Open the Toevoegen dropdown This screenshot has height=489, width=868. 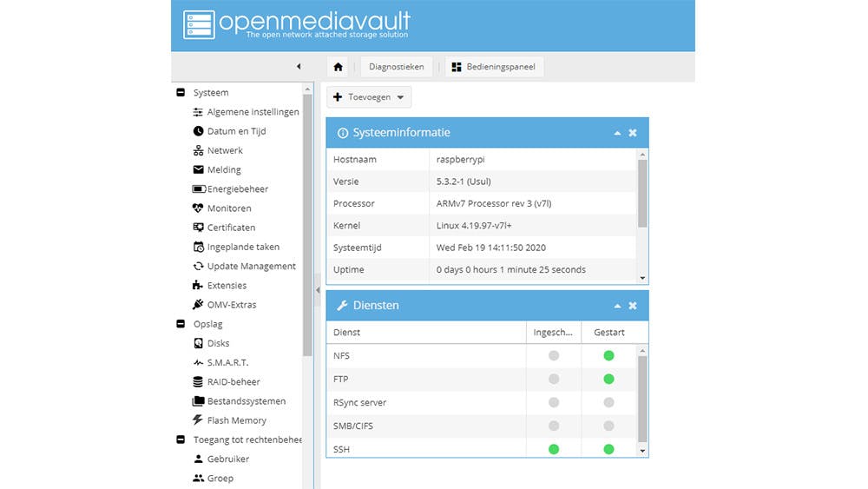(x=369, y=97)
